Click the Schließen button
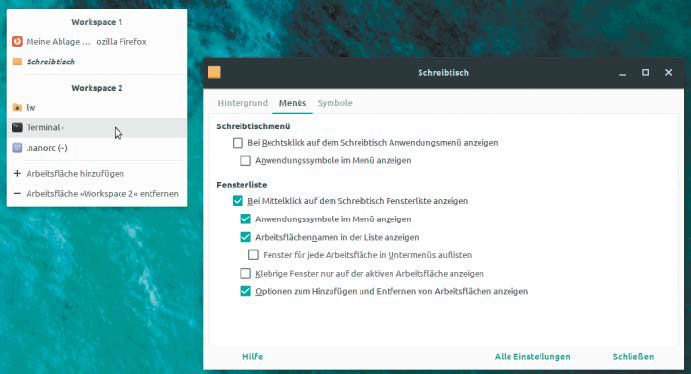This screenshot has height=374, width=691. pos(633,357)
